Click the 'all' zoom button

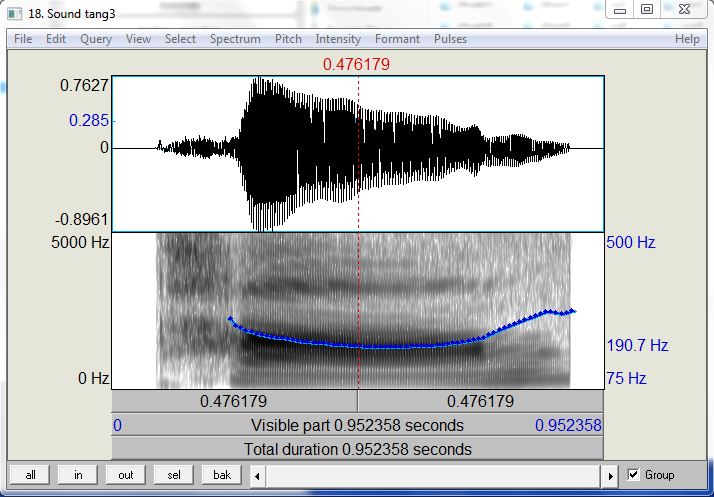[x=31, y=475]
